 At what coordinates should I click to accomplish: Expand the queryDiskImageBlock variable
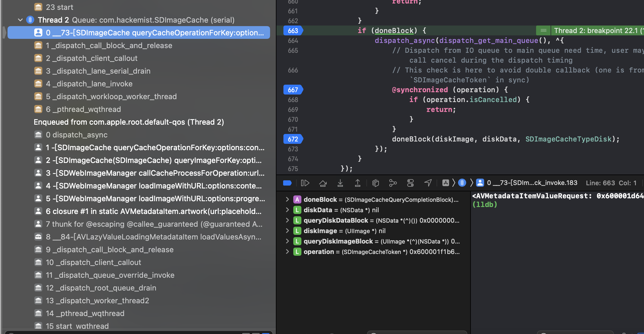[x=287, y=241]
